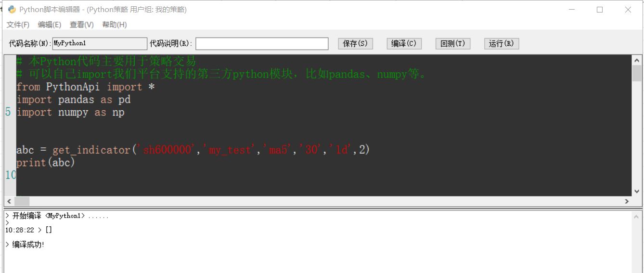Click the 'print(abc)' line
The image size is (644, 273).
[x=46, y=162]
